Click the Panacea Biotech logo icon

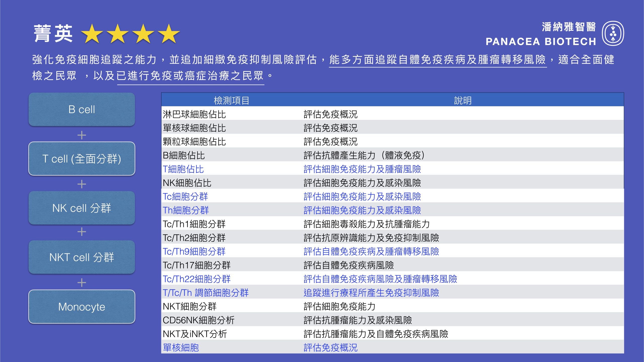(613, 33)
